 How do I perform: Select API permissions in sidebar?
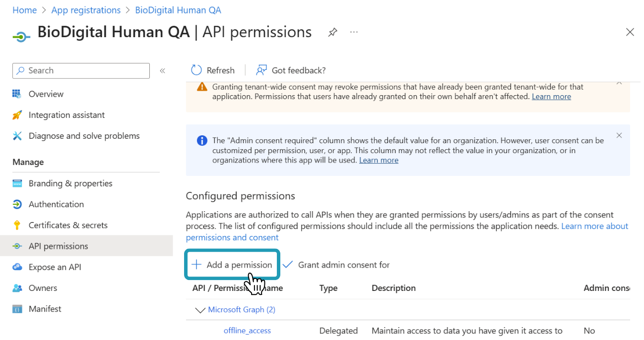point(86,246)
